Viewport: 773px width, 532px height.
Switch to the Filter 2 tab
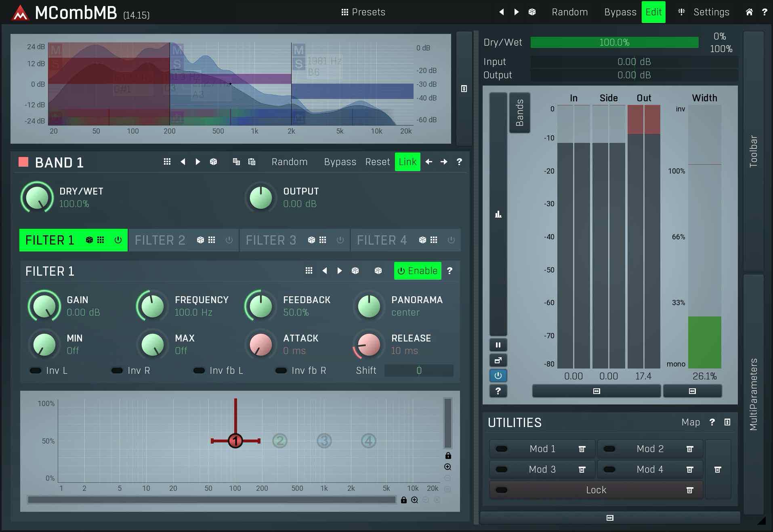[160, 240]
